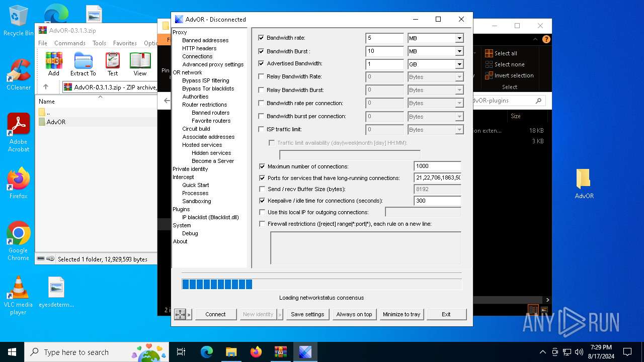Open the Commands menu in WinRAR
Image resolution: width=644 pixels, height=362 pixels.
(x=70, y=43)
